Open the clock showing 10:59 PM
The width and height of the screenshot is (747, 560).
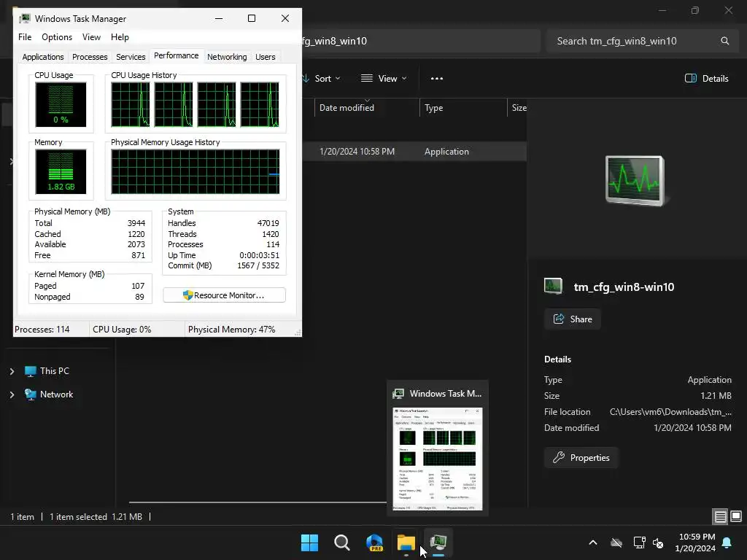pyautogui.click(x=695, y=542)
